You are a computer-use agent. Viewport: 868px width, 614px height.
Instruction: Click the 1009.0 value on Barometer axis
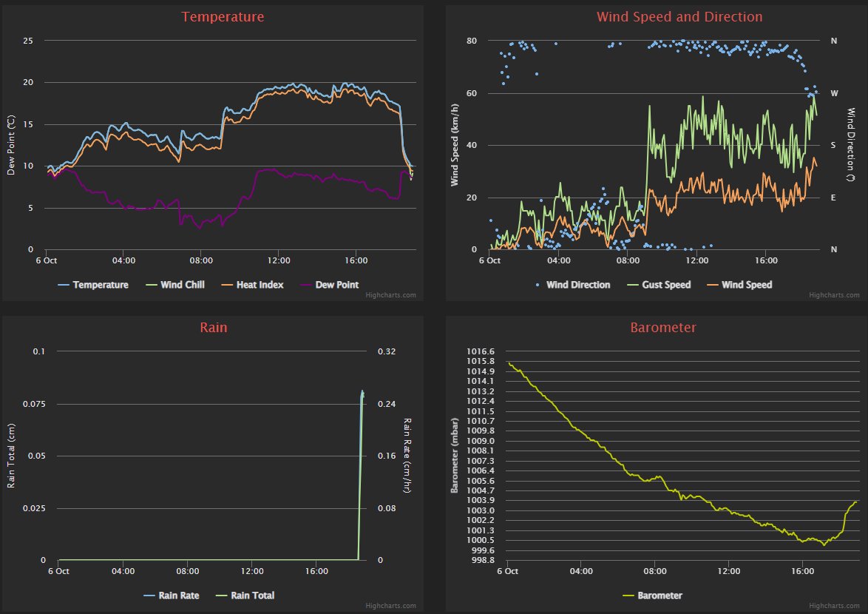[481, 441]
